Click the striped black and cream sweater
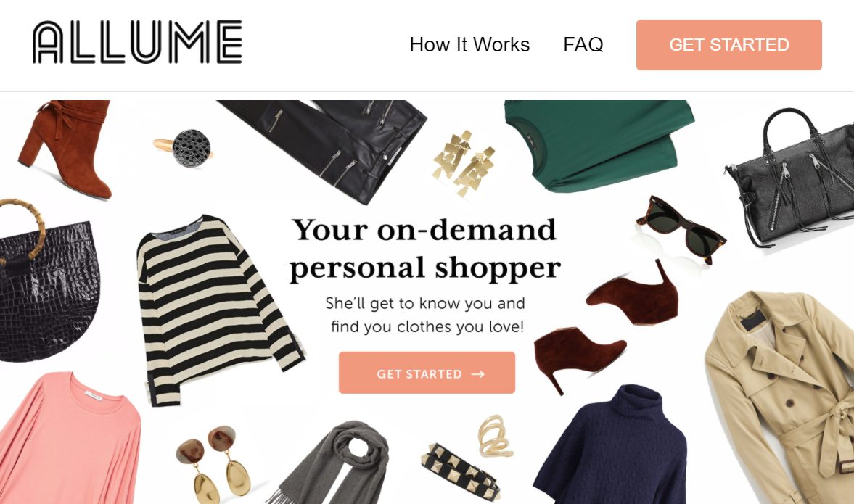854x504 pixels. (x=218, y=310)
